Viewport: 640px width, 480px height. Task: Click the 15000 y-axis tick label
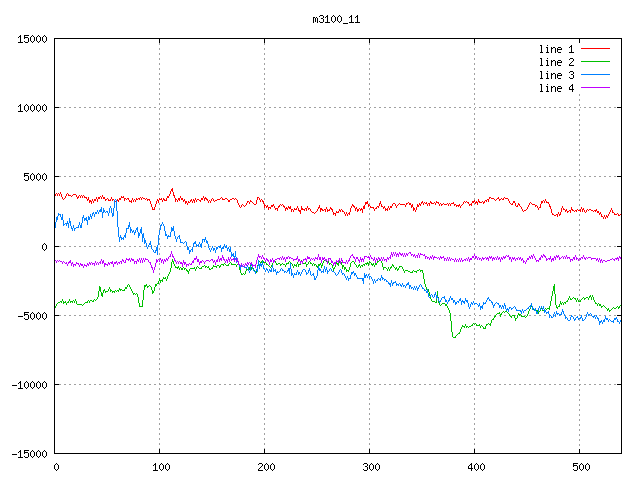(x=31, y=39)
